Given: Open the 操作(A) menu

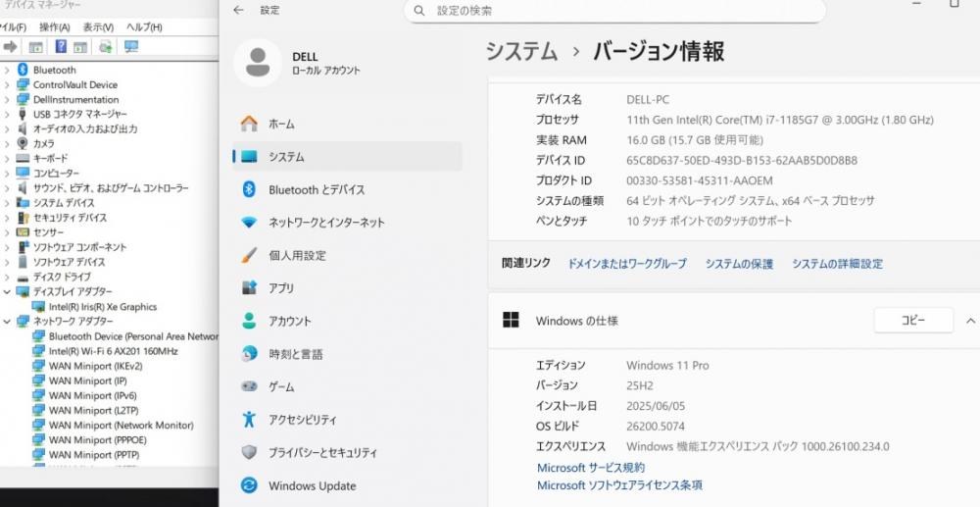Looking at the screenshot, I should [x=54, y=26].
